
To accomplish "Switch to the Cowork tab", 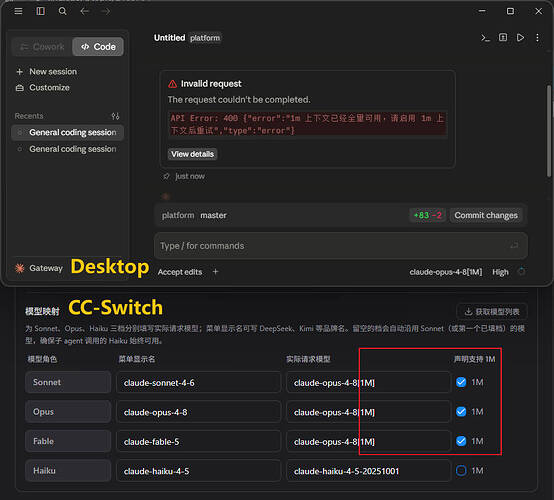I will 42,47.
